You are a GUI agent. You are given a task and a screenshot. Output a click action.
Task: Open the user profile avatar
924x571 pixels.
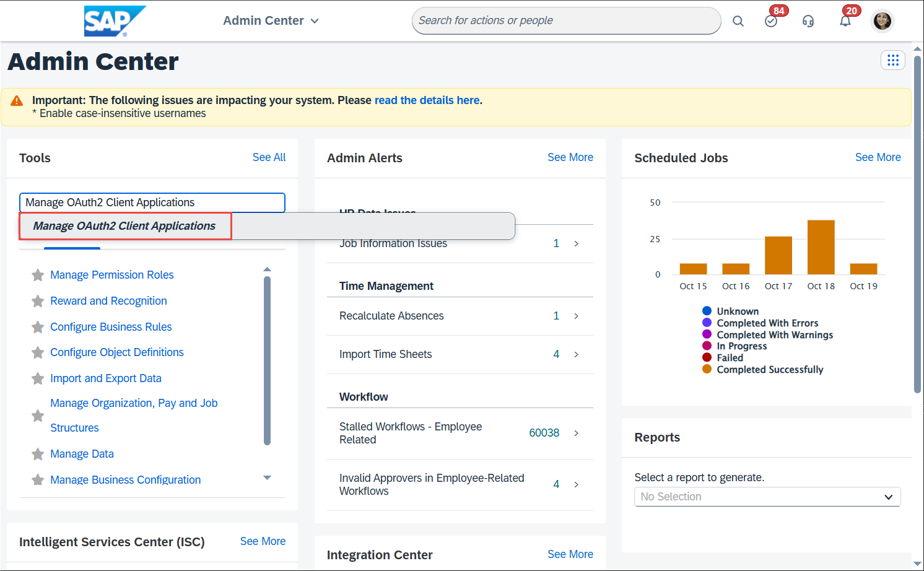click(x=882, y=21)
